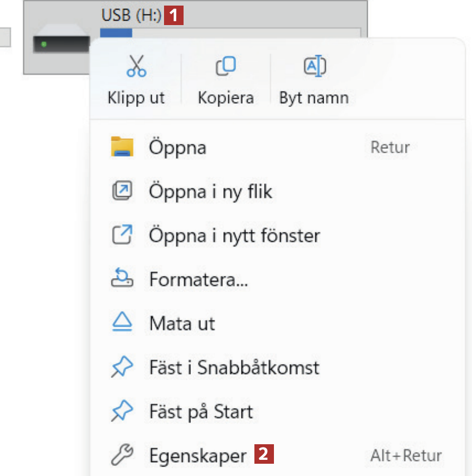Click the open in new tab icon

(122, 192)
